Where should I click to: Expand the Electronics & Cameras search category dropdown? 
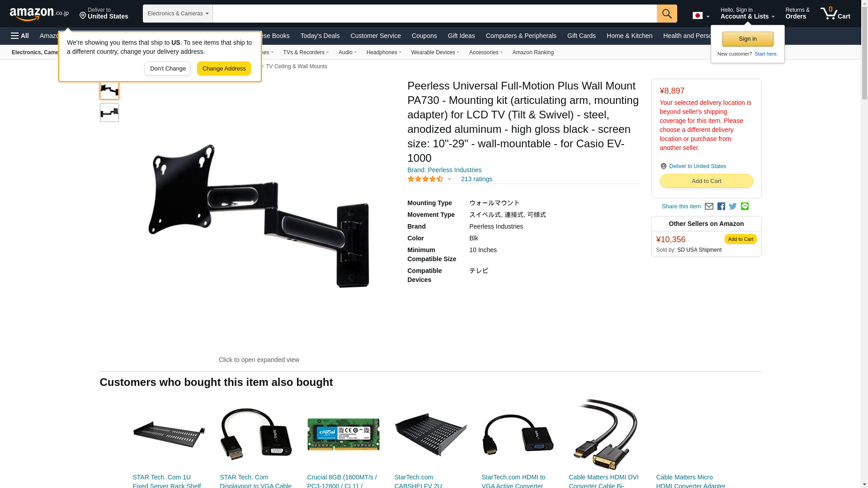[178, 14]
